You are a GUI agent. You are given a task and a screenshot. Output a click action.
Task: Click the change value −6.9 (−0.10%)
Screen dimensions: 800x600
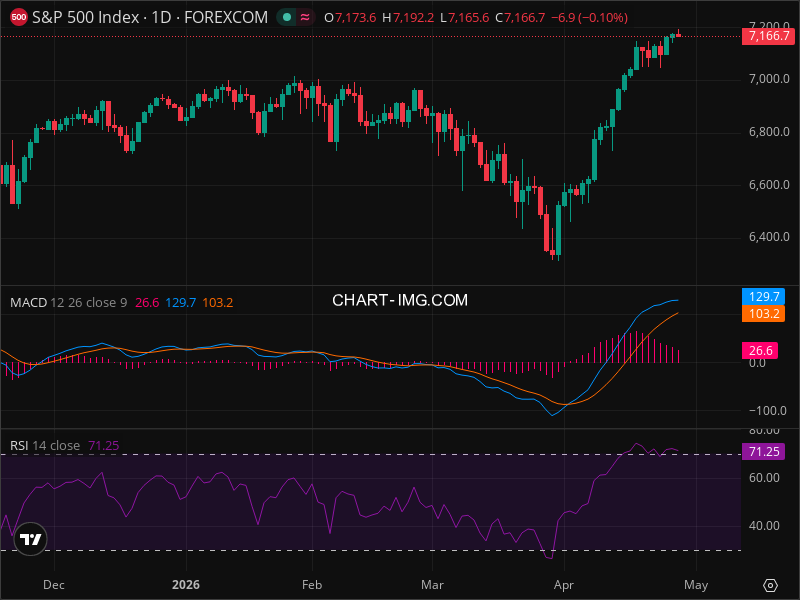[x=589, y=18]
